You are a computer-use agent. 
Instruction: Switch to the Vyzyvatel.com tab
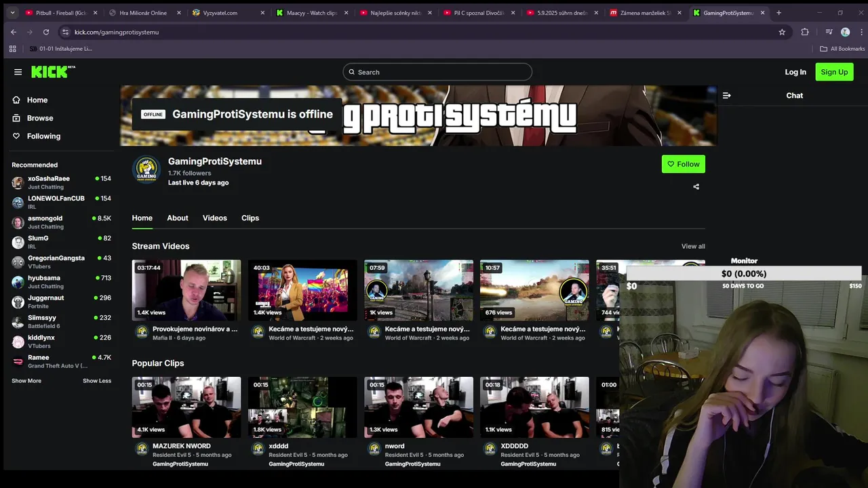227,13
